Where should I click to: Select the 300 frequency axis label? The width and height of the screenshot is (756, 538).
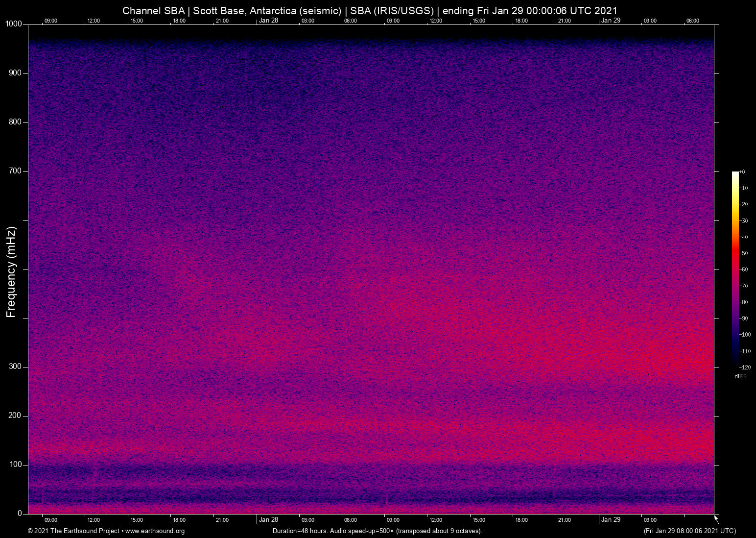pyautogui.click(x=15, y=366)
